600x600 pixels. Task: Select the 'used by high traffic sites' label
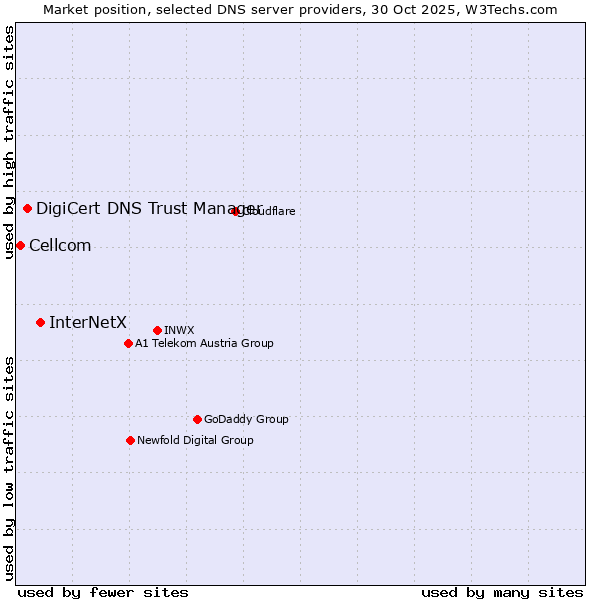(9, 142)
